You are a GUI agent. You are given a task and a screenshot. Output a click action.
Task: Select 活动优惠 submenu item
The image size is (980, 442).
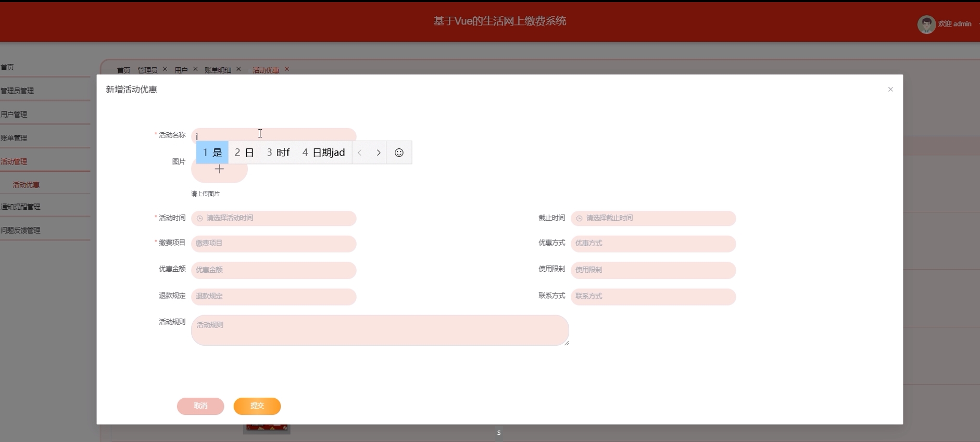click(x=26, y=185)
